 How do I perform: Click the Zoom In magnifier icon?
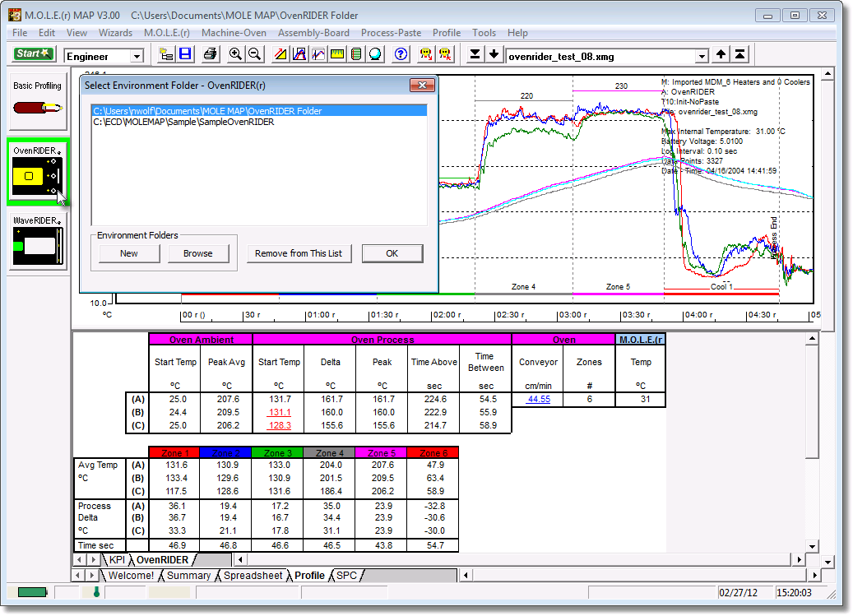point(235,54)
